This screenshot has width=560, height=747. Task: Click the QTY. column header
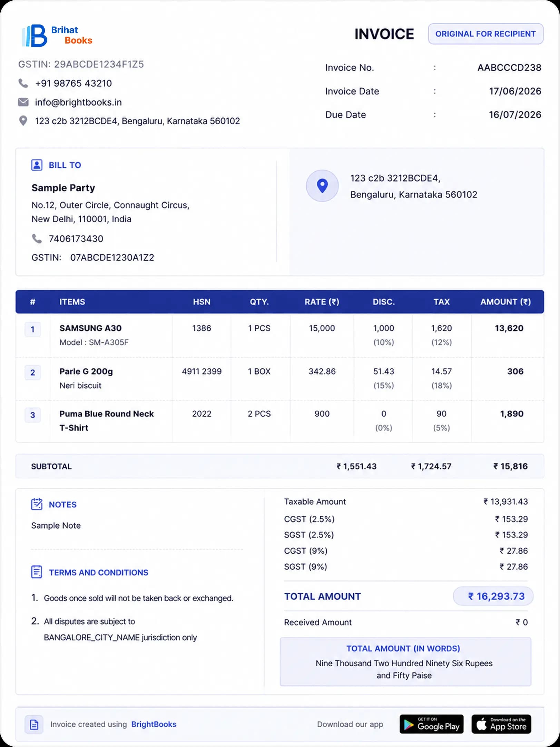pyautogui.click(x=259, y=302)
